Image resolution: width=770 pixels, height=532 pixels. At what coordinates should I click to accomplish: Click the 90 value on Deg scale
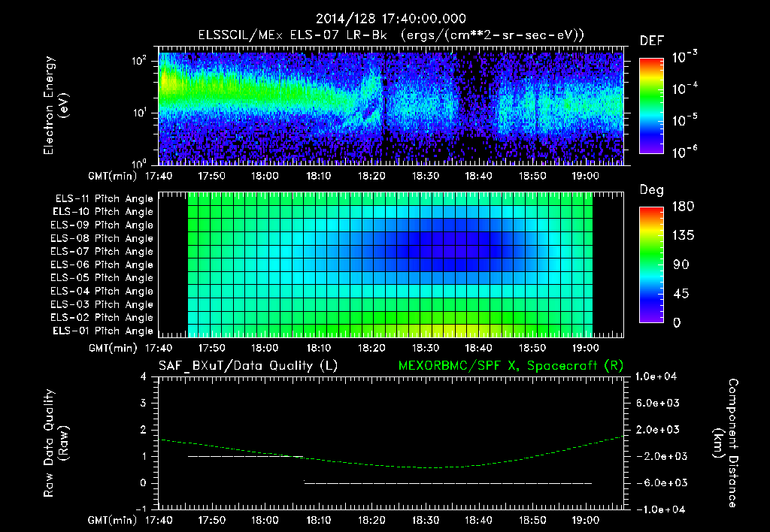tap(681, 265)
